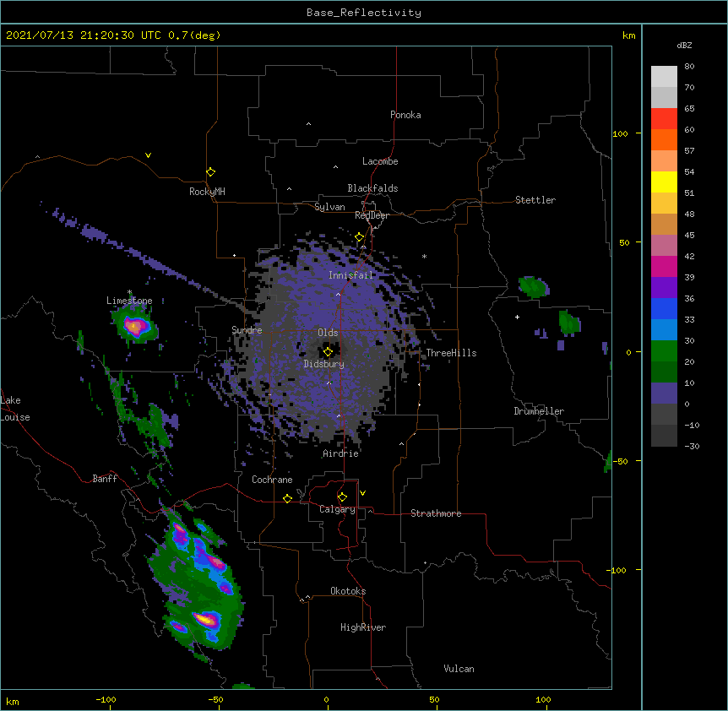
Task: Click the km unit label at top right
Action: [x=629, y=35]
